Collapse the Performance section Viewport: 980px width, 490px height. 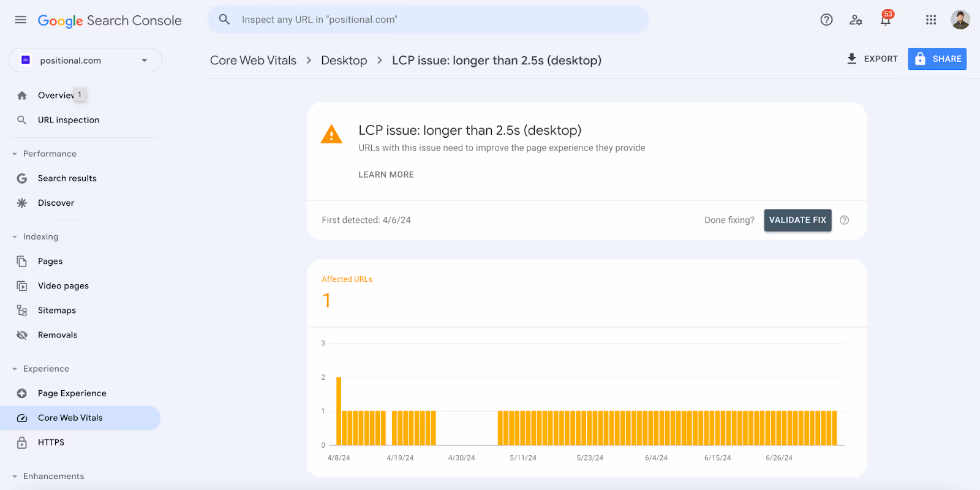[x=15, y=154]
